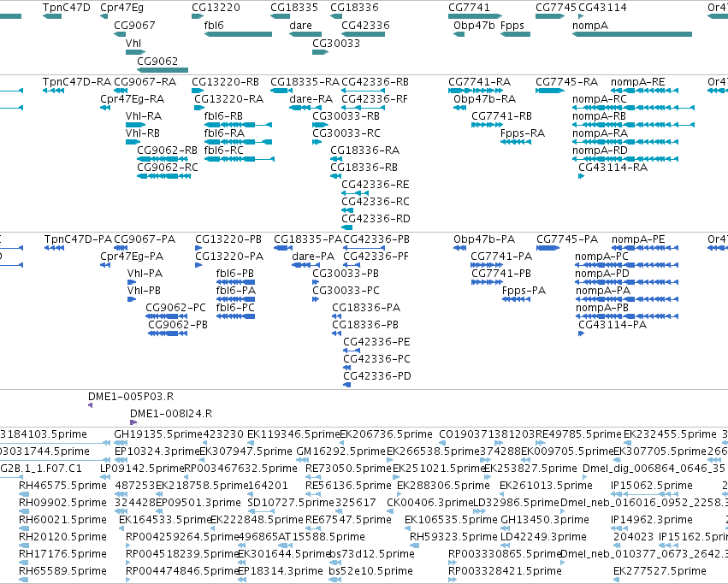The width and height of the screenshot is (728, 584).
Task: Select EST LD42249.3prime
Action: tap(544, 537)
